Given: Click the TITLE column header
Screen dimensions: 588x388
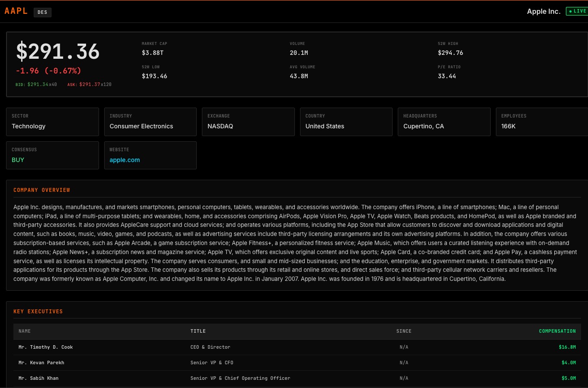Looking at the screenshot, I should [198, 331].
